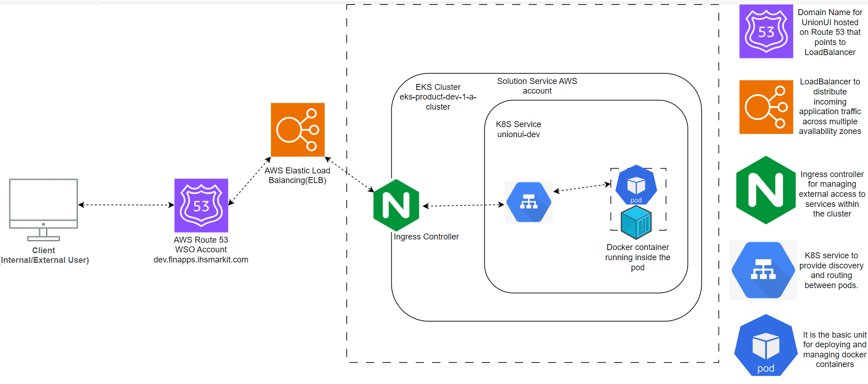Select the AWS Elastic Load Balancing icon

298,130
